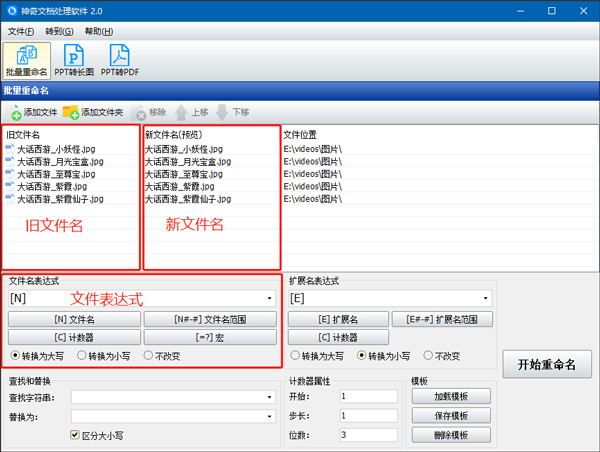Image resolution: width=600 pixels, height=452 pixels.
Task: Click the app logo in title bar
Action: (x=12, y=11)
